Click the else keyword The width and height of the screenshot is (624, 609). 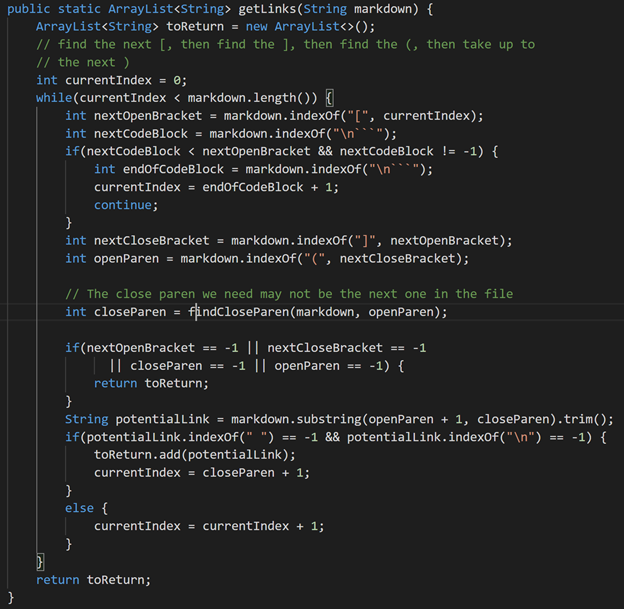coord(79,508)
